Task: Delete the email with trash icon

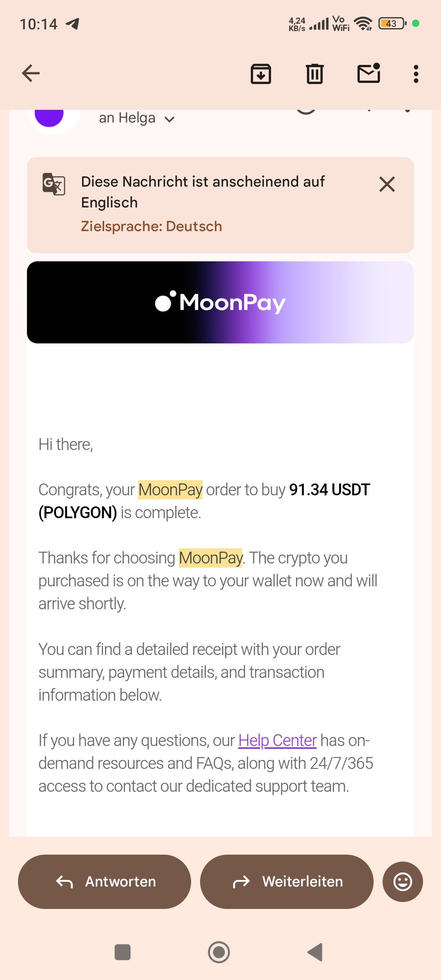Action: (x=314, y=74)
